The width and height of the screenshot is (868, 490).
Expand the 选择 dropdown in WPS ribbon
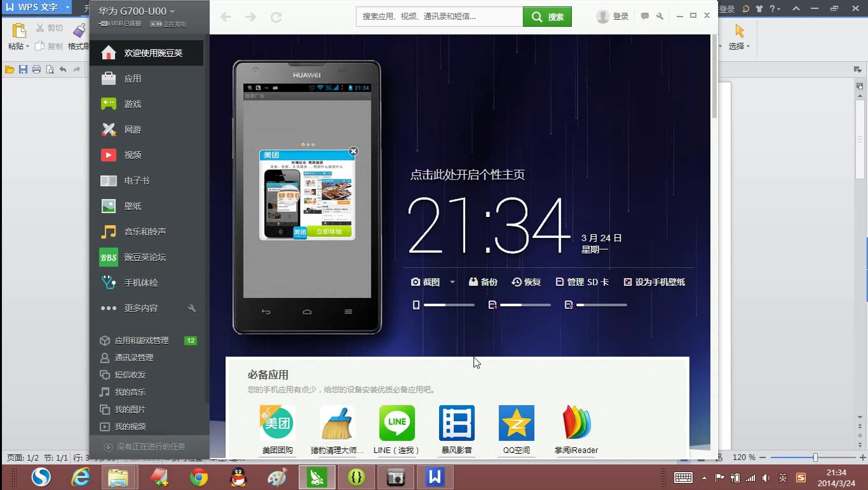pos(748,47)
